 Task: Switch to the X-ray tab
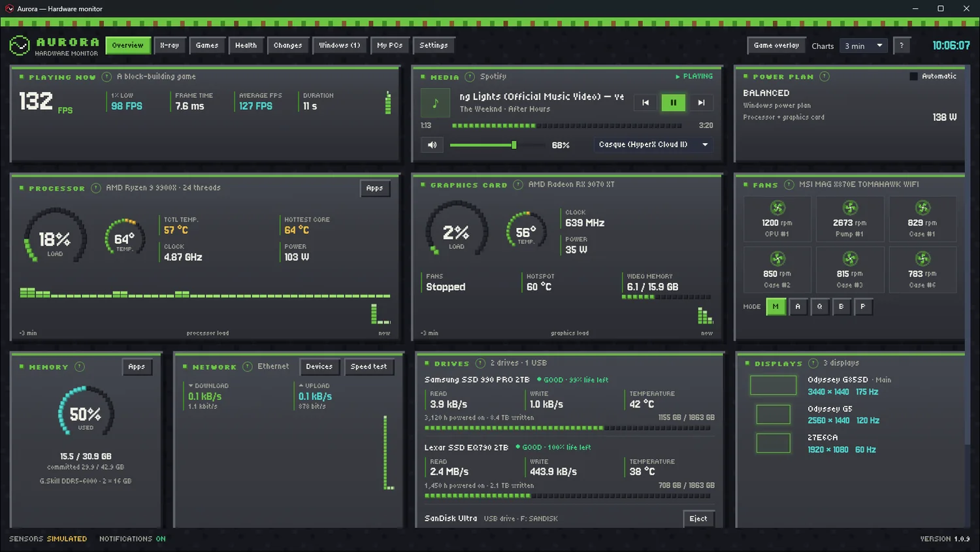pos(169,46)
